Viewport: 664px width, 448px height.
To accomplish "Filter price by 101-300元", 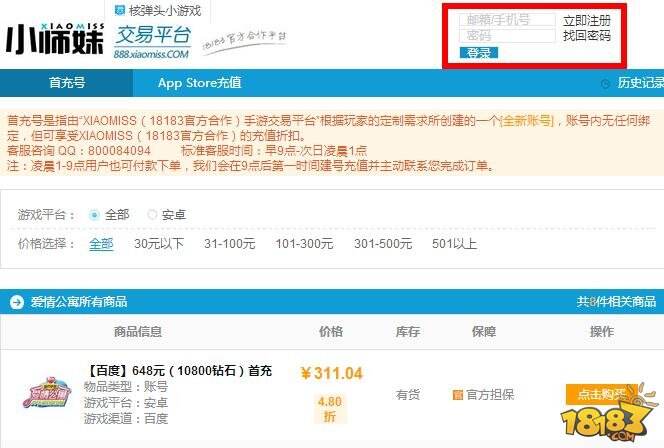I will 304,243.
